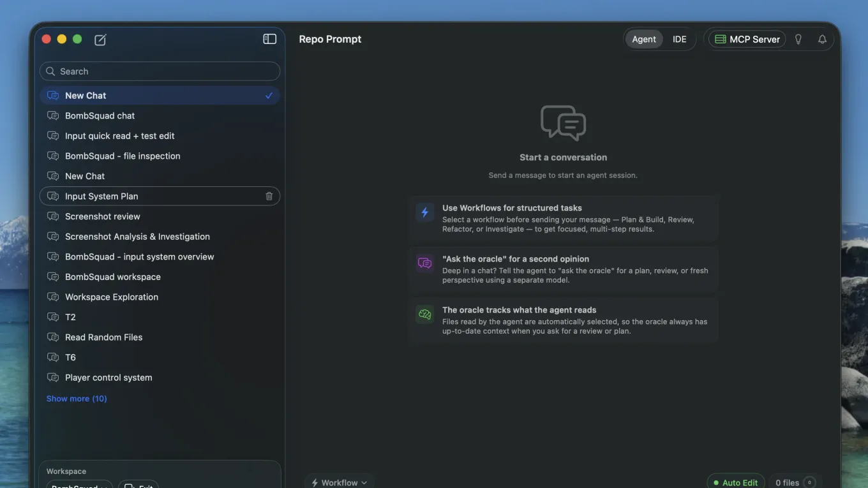Image resolution: width=868 pixels, height=488 pixels.
Task: Click green brain icon in oracle tracks card
Action: click(424, 314)
